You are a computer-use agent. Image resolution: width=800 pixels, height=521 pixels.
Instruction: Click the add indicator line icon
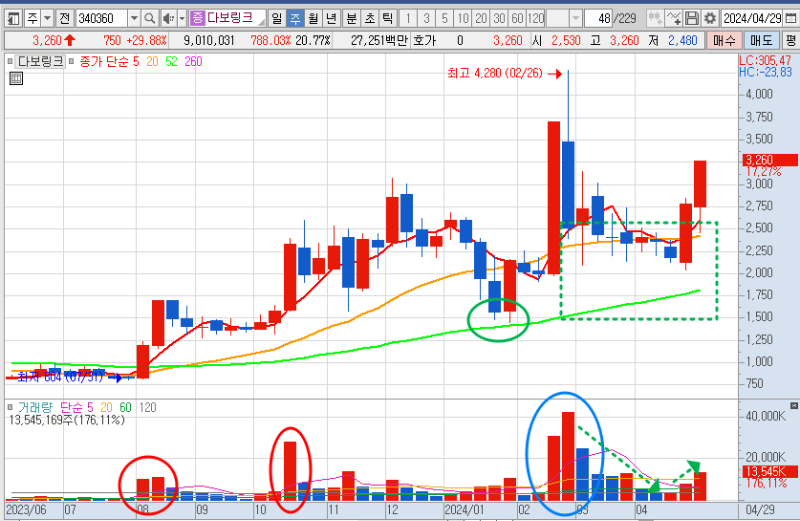(x=673, y=19)
